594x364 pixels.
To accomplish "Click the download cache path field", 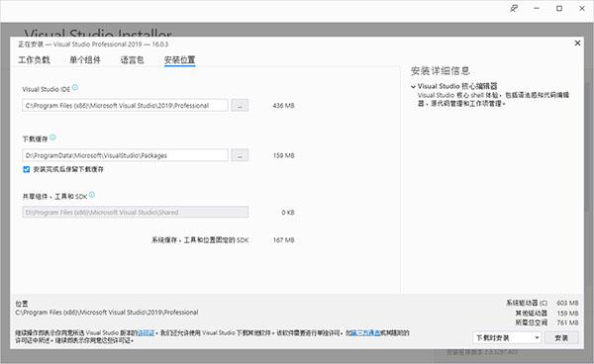I will point(126,155).
